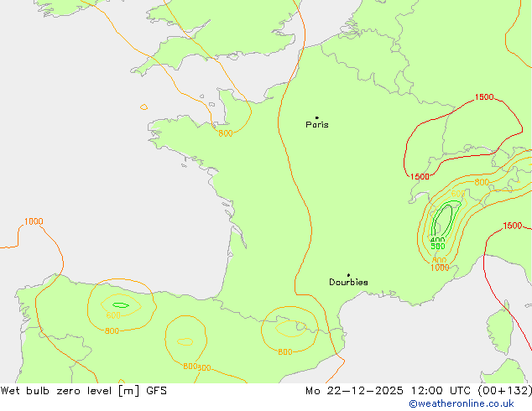Click the 600 contour label in northern Spain
This screenshot has height=411, width=532.
click(113, 315)
